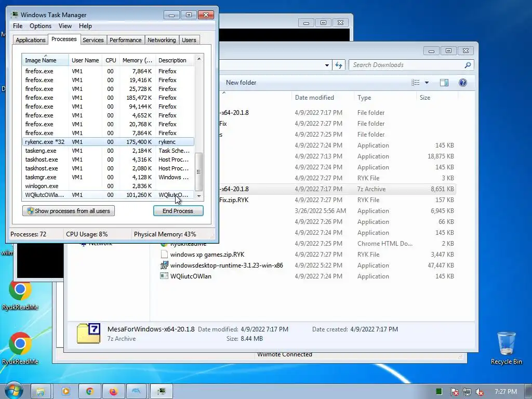The width and height of the screenshot is (532, 399).
Task: Select the windows xp games.zip.RYK file
Action: click(x=307, y=255)
